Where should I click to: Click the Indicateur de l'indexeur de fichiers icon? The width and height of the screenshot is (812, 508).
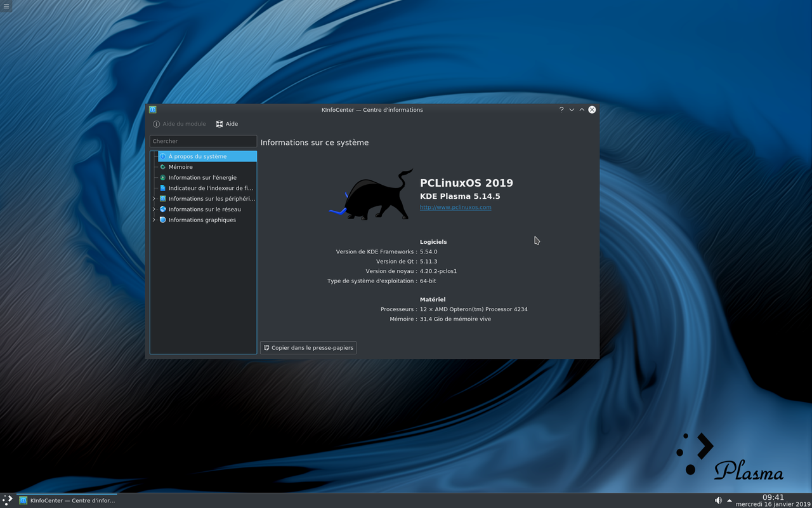pyautogui.click(x=162, y=188)
